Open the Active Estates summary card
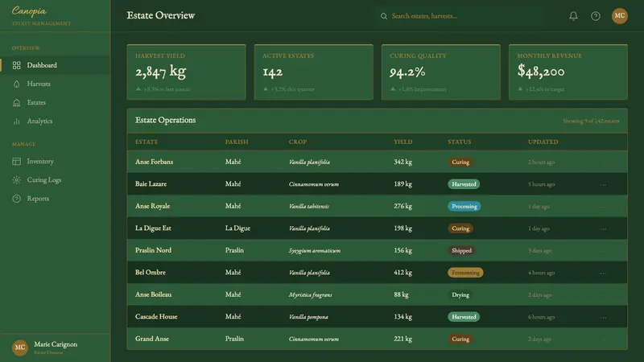The width and height of the screenshot is (644, 362). pos(314,72)
